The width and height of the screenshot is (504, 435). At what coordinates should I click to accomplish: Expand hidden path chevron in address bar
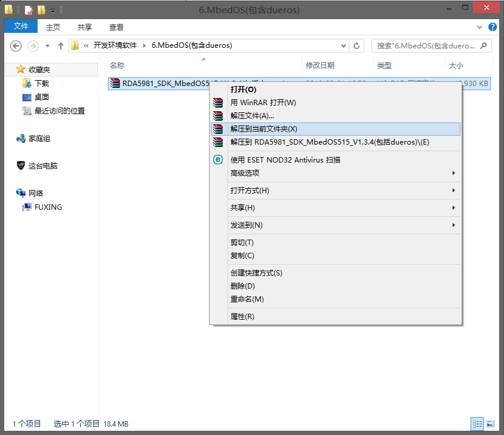[86, 45]
